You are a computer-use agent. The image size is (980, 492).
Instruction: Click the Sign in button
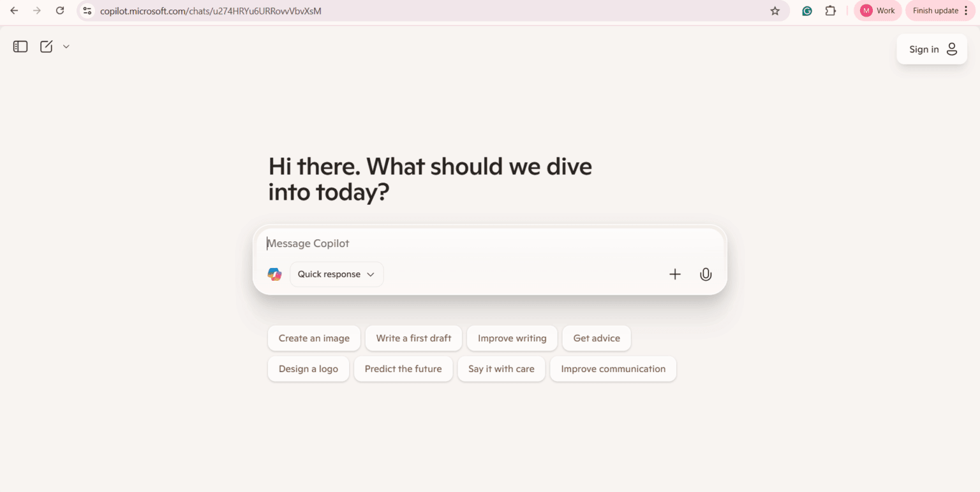(932, 49)
